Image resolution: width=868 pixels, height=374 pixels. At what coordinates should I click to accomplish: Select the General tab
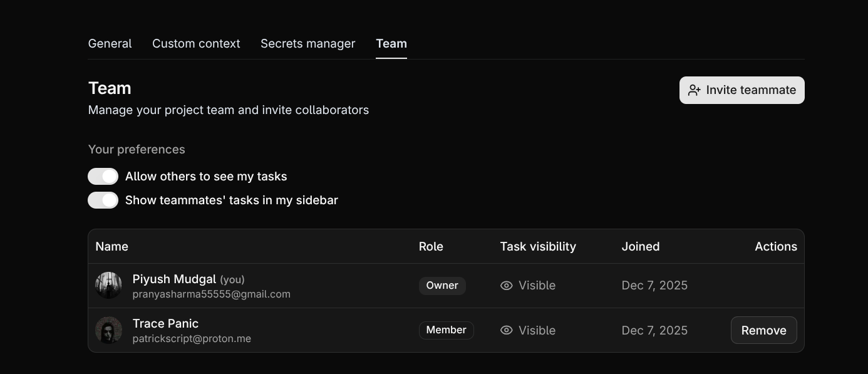tap(110, 43)
